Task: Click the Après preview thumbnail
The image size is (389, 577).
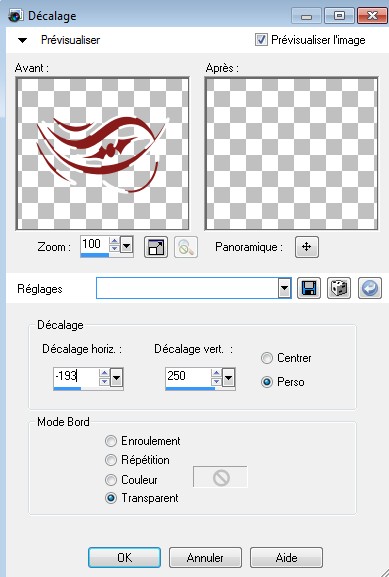Action: tap(291, 153)
